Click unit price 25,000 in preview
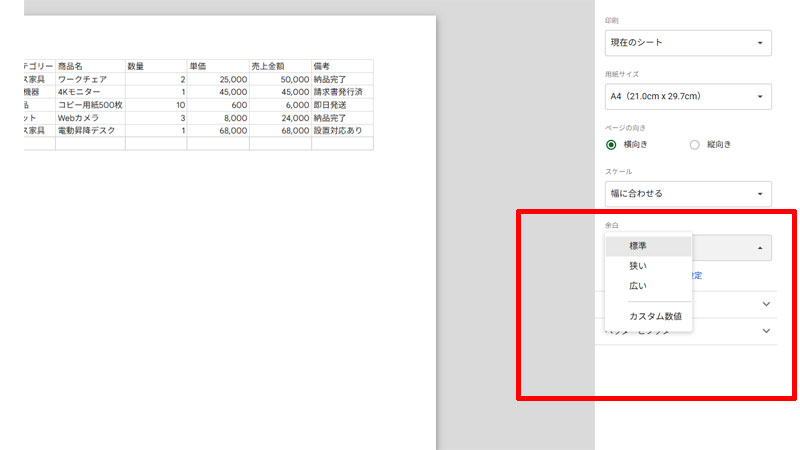 point(218,79)
